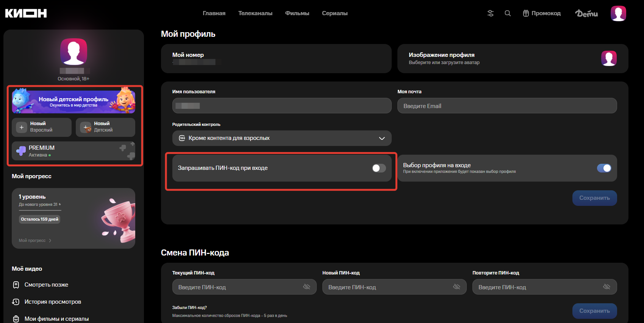Click the profile avatar in top bar
The width and height of the screenshot is (644, 323).
[x=618, y=13]
